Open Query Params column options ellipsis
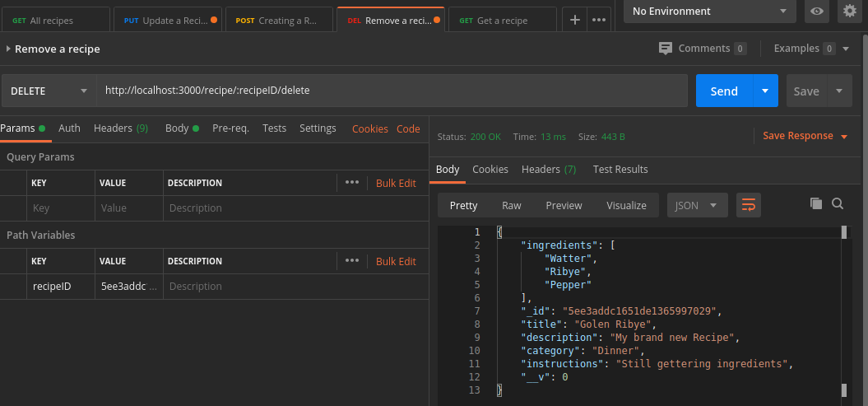This screenshot has height=406, width=868. click(x=352, y=182)
